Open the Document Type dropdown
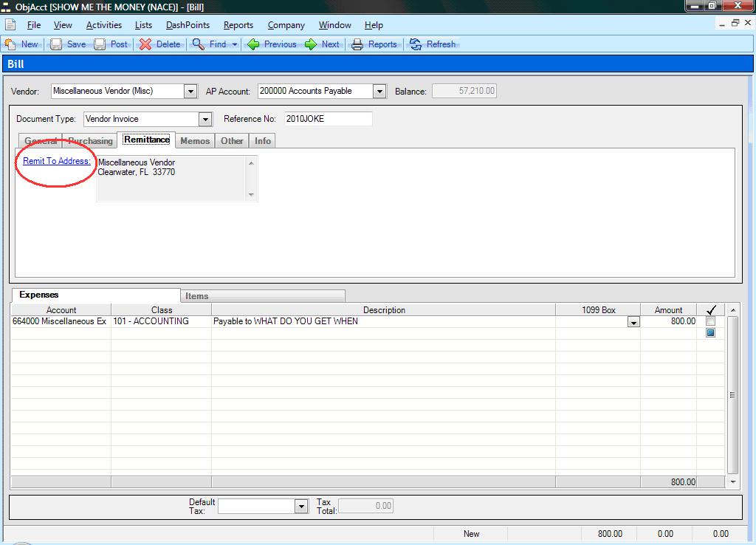 205,119
